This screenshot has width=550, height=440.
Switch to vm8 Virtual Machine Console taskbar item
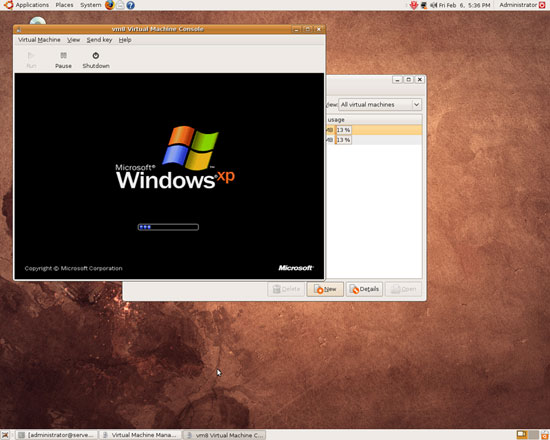224,435
